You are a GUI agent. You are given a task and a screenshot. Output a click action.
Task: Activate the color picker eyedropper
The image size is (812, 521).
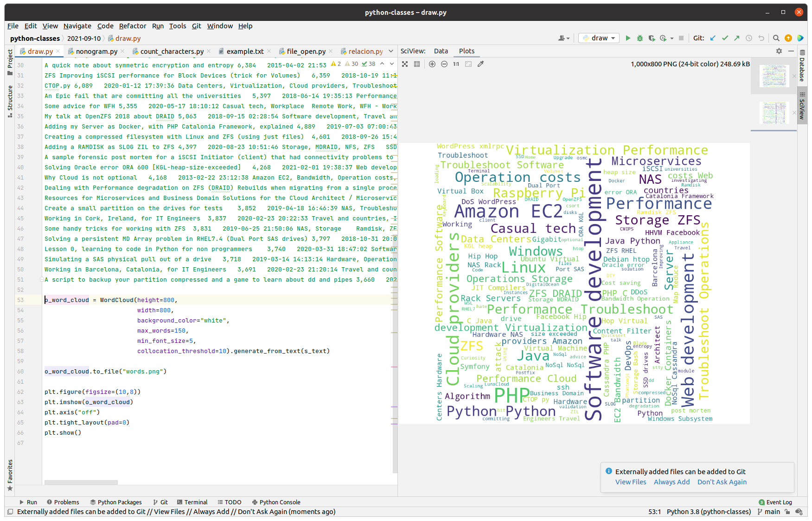pos(481,64)
